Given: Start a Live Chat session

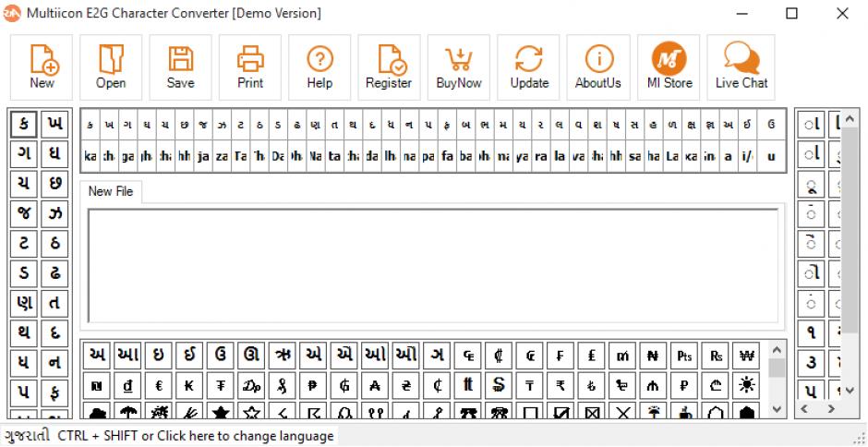Looking at the screenshot, I should click(x=741, y=67).
